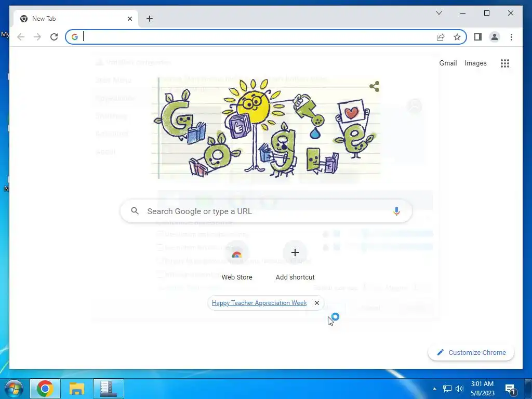Open the tab search chevron
The image size is (532, 399).
[438, 13]
